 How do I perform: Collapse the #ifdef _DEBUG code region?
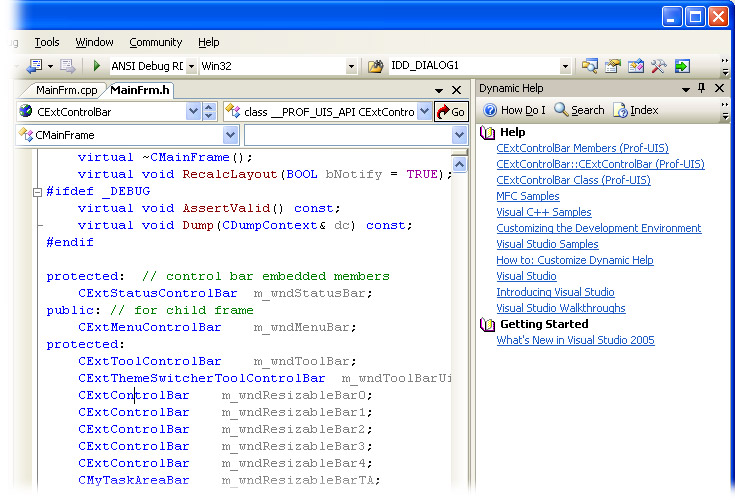pyautogui.click(x=38, y=192)
